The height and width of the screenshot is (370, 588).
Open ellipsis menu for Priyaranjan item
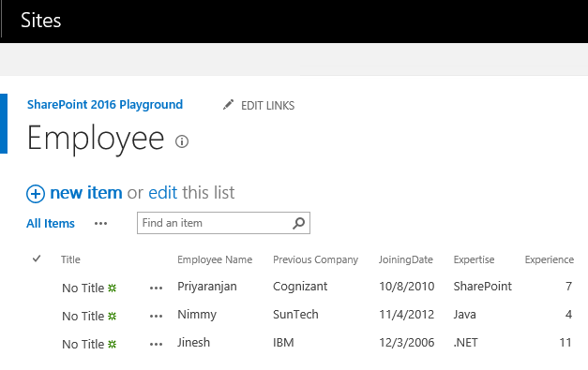point(156,288)
